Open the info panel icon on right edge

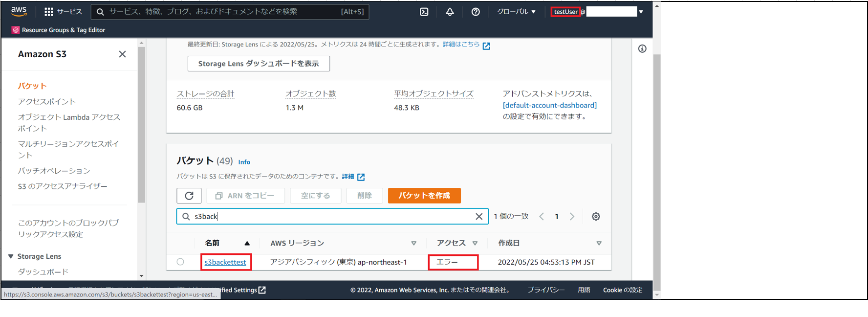(642, 48)
